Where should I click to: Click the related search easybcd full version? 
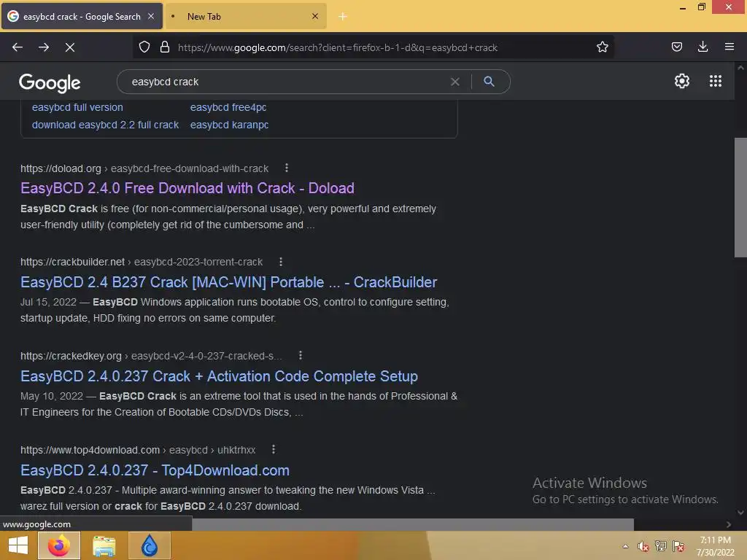(77, 108)
